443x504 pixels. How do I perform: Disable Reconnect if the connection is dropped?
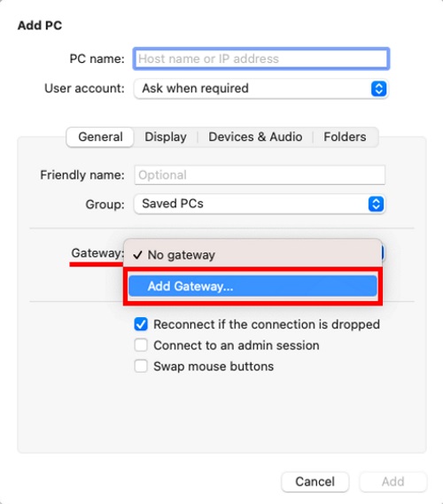pyautogui.click(x=141, y=324)
